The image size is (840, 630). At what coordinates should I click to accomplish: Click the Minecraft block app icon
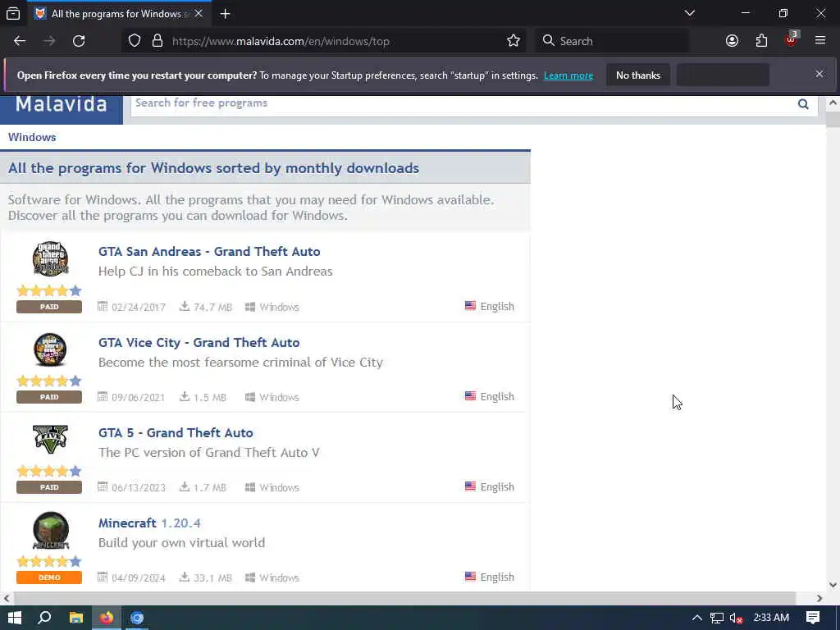click(50, 531)
